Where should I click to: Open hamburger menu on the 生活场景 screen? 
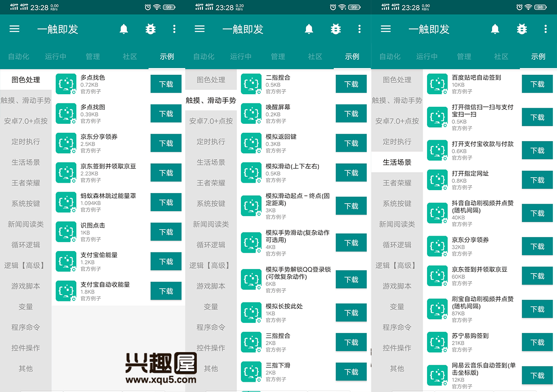coord(386,29)
